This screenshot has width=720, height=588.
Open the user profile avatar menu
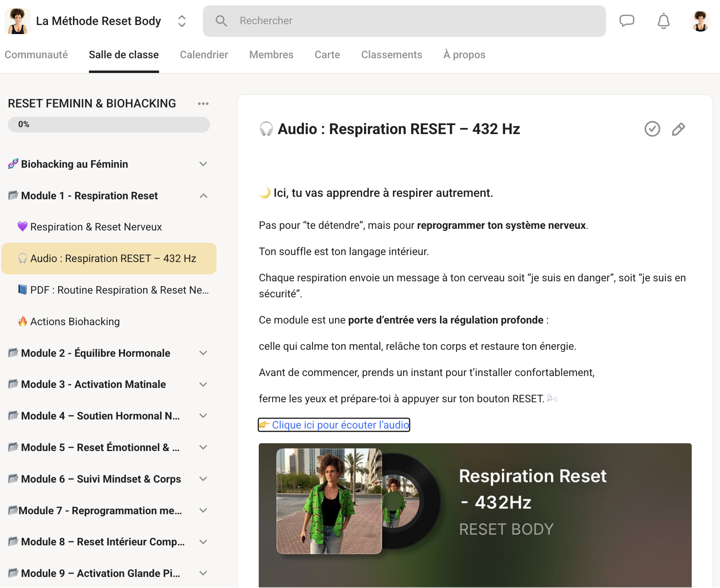(x=700, y=21)
